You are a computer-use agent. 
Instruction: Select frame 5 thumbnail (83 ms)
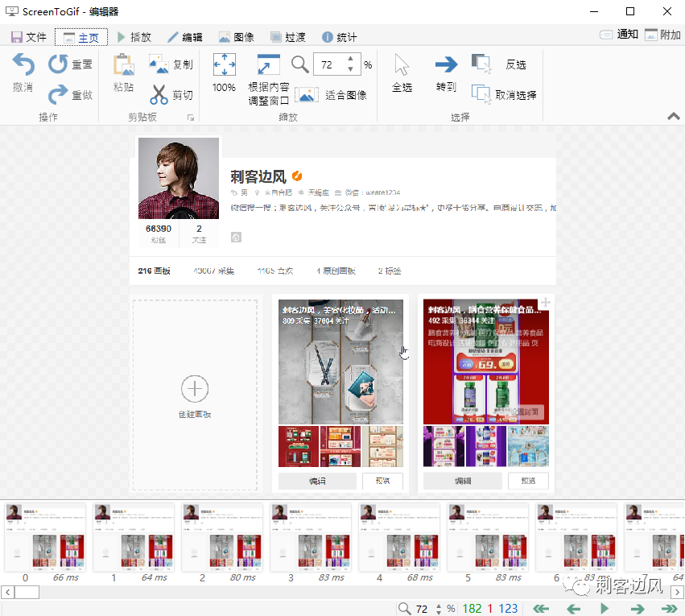(488, 537)
